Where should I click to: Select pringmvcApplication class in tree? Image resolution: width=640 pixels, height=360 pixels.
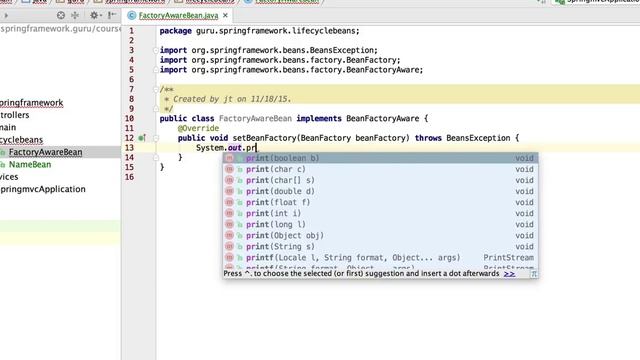[x=43, y=189]
